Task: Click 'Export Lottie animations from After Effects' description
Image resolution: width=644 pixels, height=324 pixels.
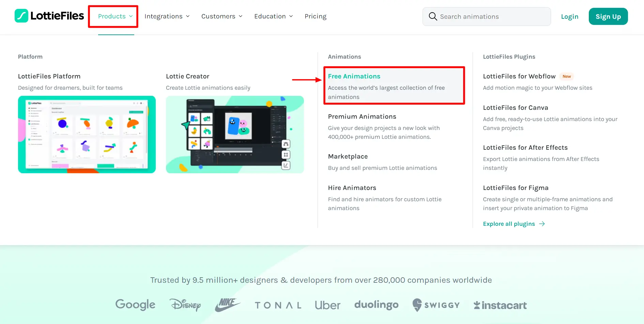Action: click(x=541, y=163)
